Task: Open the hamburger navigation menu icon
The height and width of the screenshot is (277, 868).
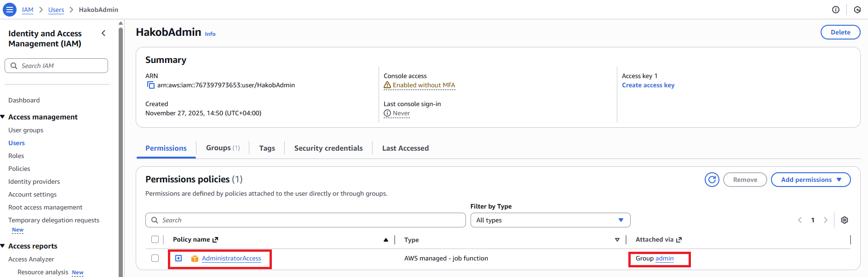Action: pyautogui.click(x=9, y=10)
